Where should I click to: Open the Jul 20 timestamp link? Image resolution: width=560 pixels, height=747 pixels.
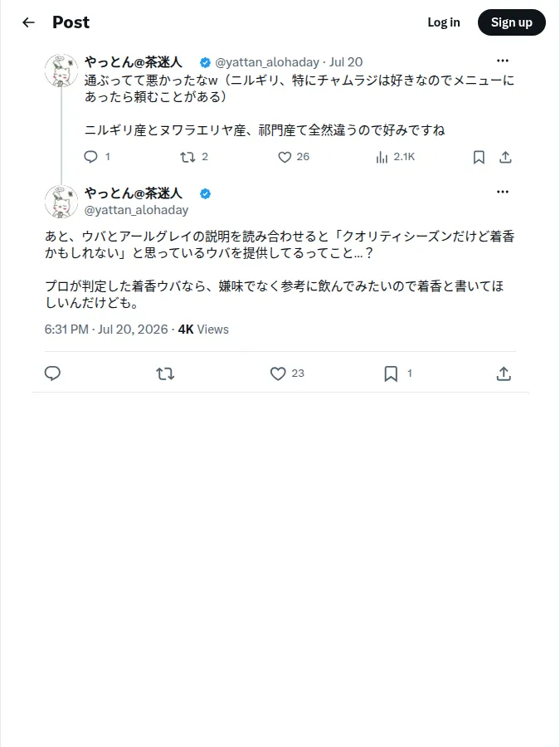(346, 62)
